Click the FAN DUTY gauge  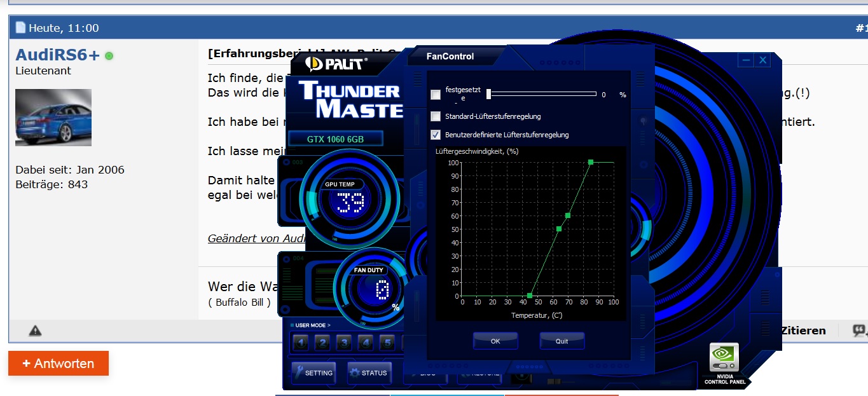(375, 288)
